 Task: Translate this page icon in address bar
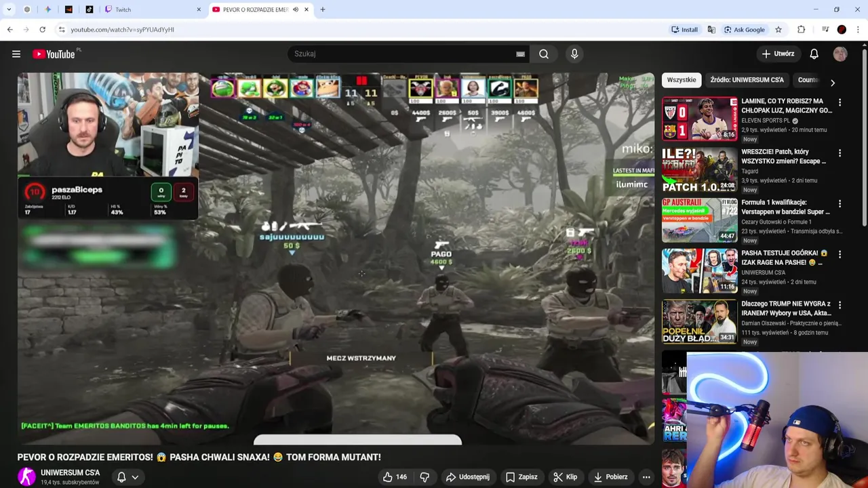[x=711, y=30]
